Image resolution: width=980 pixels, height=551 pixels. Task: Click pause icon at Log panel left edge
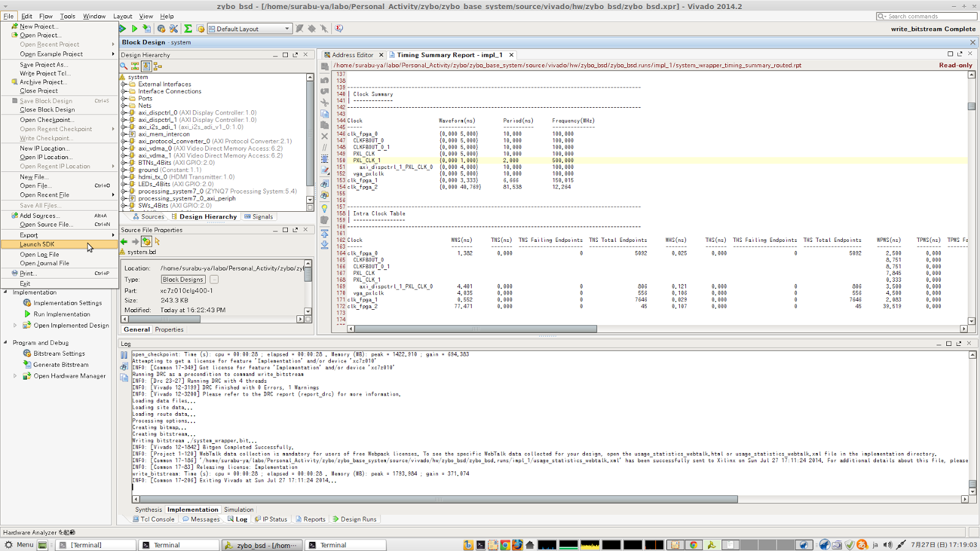click(x=124, y=355)
